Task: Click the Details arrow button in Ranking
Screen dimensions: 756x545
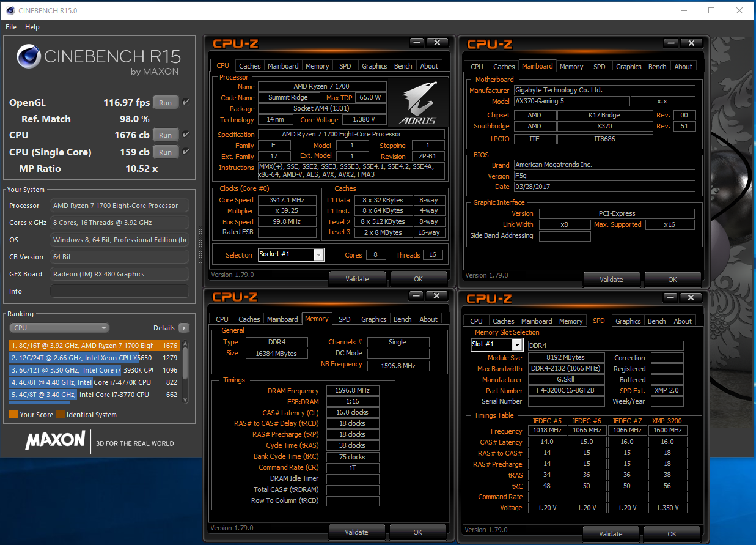Action: point(183,328)
